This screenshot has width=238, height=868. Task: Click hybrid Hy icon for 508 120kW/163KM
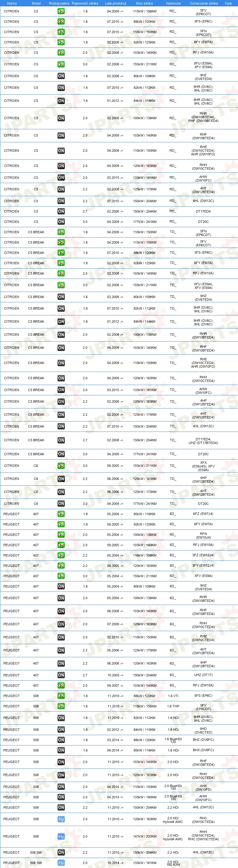click(61, 819)
